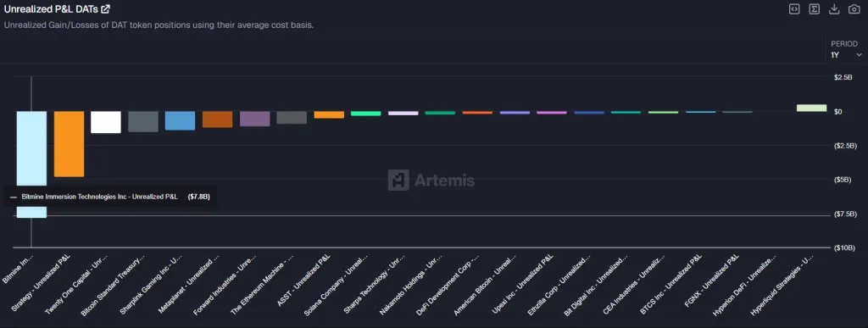This screenshot has height=328, width=868.
Task: Click the Unrealized P&L DATs title
Action: click(x=51, y=8)
